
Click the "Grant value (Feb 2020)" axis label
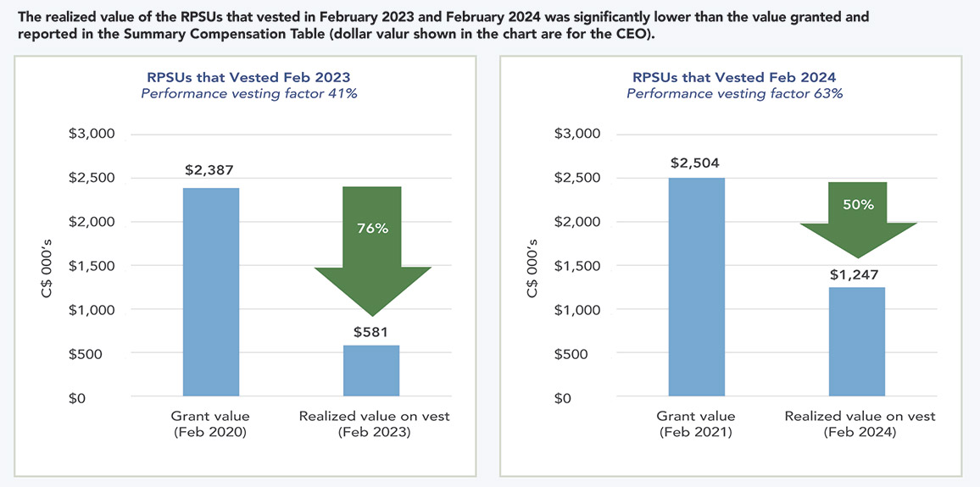pos(211,423)
